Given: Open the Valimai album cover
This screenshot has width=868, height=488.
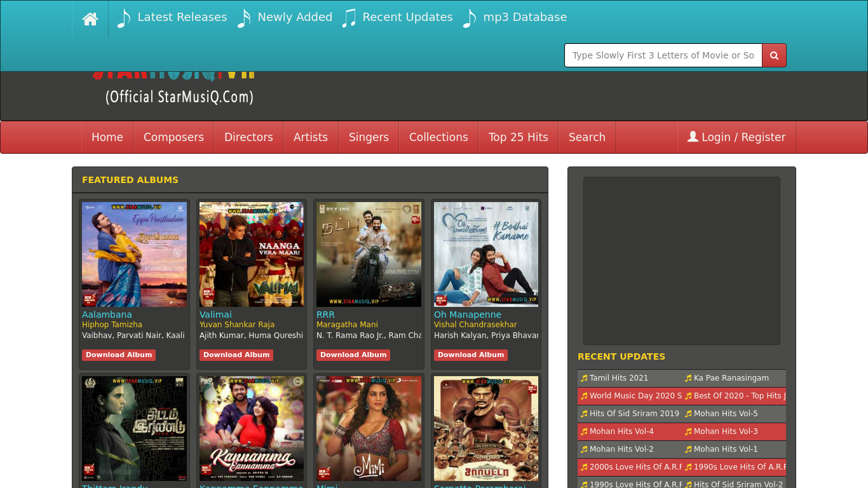Looking at the screenshot, I should [252, 254].
